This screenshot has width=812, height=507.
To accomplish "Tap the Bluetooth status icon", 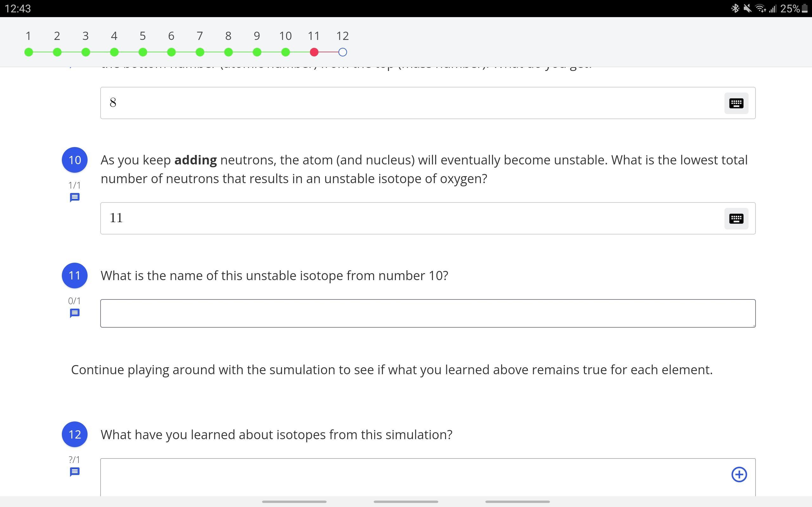I will pyautogui.click(x=735, y=8).
